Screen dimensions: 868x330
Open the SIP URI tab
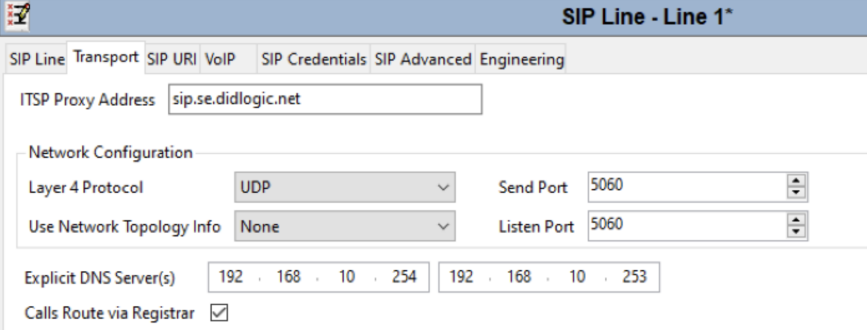171,59
